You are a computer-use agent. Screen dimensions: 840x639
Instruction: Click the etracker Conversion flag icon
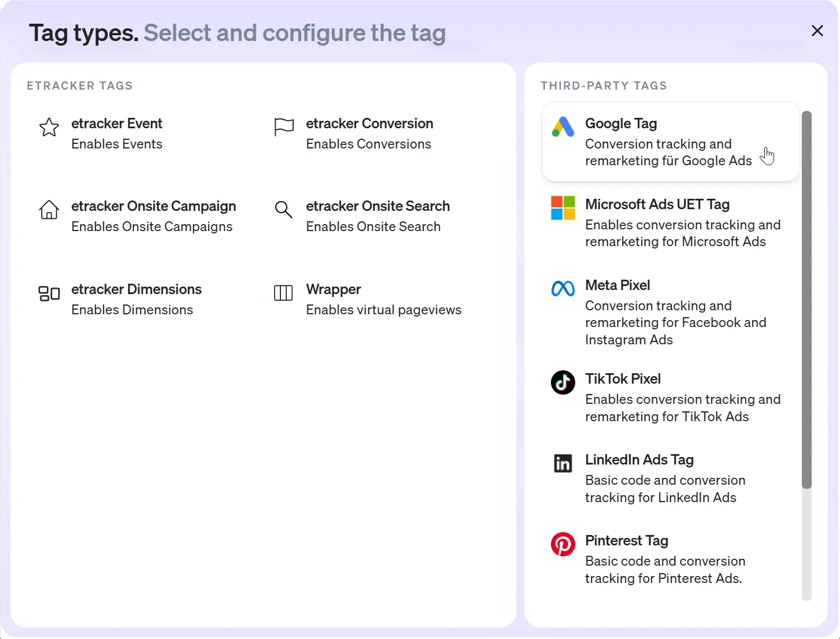coord(283,127)
